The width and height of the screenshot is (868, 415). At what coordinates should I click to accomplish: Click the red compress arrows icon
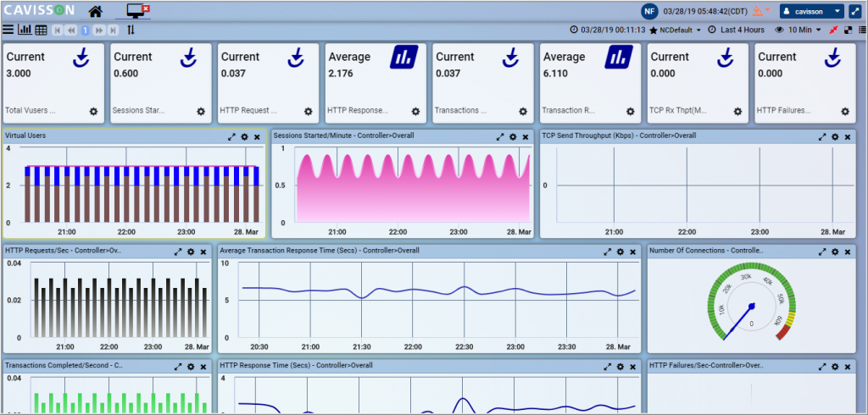point(834,30)
